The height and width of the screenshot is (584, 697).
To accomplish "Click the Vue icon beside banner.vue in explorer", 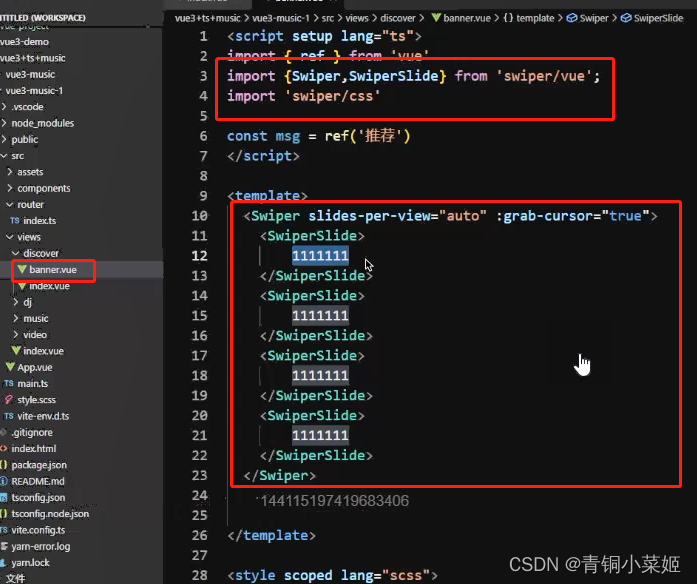I will pyautogui.click(x=22, y=269).
